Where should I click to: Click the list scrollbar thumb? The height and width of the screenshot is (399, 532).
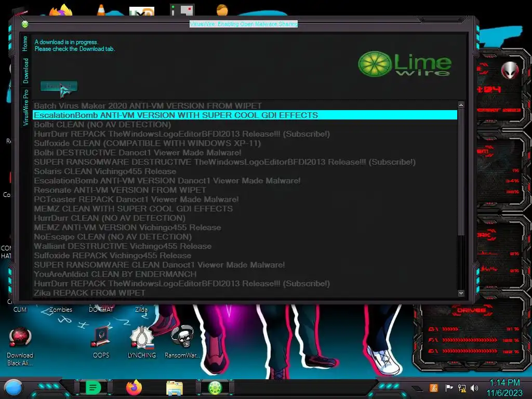(x=461, y=172)
